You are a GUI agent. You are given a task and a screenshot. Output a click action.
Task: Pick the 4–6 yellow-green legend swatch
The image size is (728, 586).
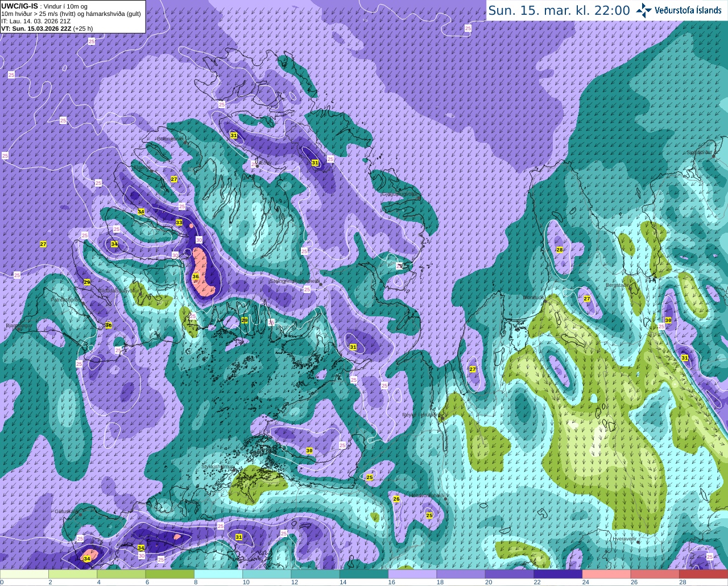[122, 574]
